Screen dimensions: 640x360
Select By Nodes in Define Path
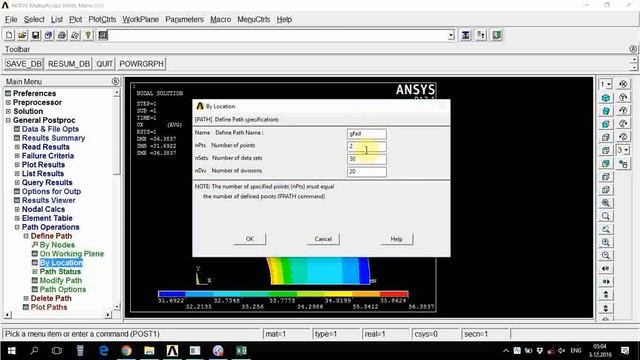(57, 245)
